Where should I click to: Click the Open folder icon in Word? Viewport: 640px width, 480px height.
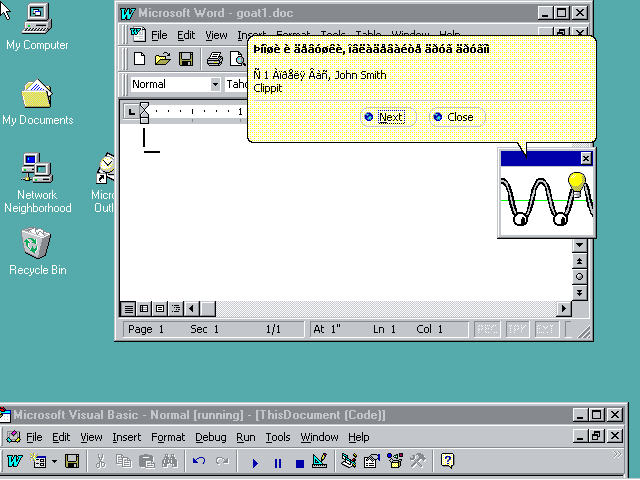coord(162,59)
